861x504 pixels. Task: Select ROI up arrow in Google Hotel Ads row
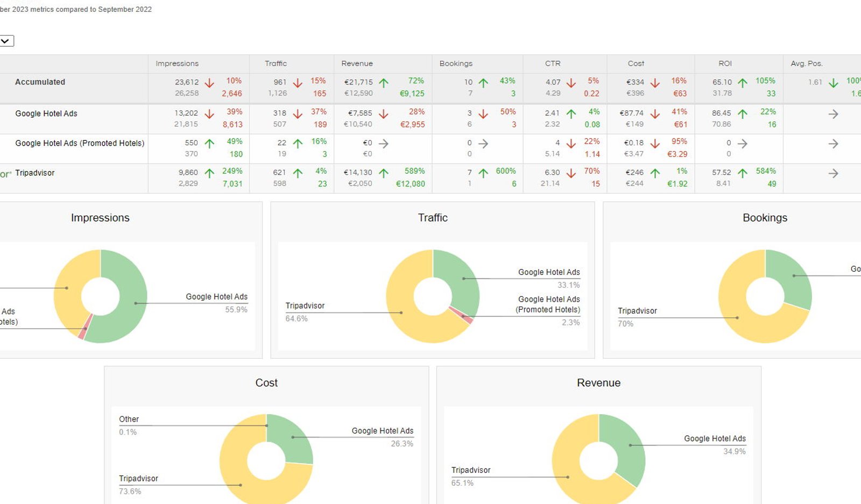743,114
